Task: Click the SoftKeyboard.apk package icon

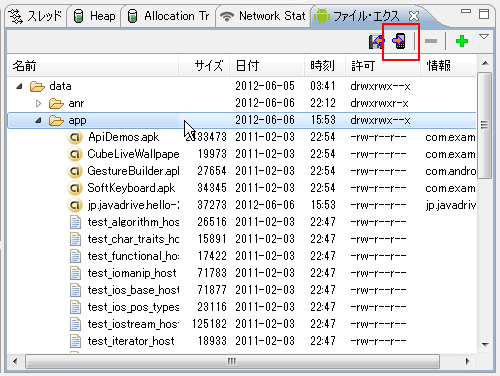Action: click(75, 188)
